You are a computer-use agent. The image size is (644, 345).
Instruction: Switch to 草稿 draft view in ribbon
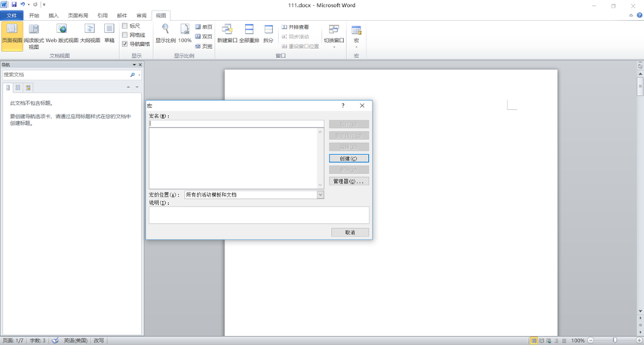pyautogui.click(x=109, y=34)
